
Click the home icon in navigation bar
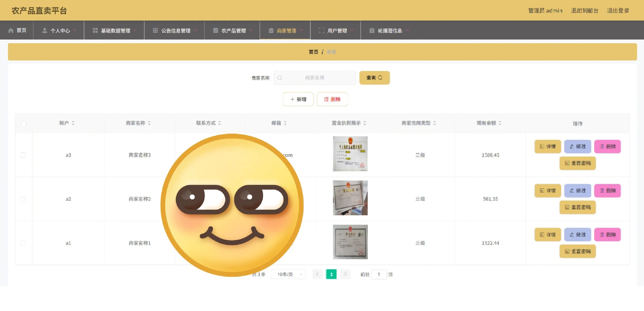tap(11, 31)
